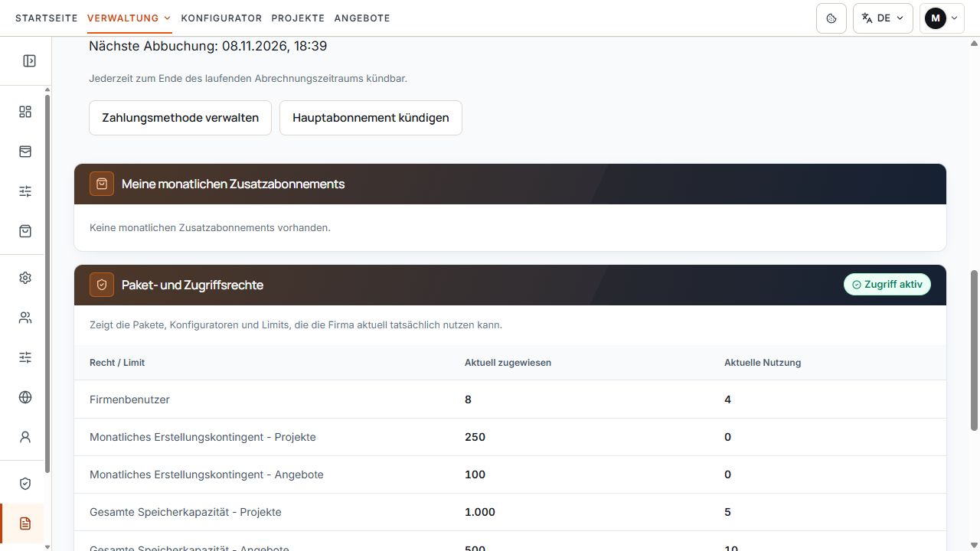Screen dimensions: 980x551
Task: Click the bag icon in Zusatzabonnements header
Action: pyautogui.click(x=102, y=184)
